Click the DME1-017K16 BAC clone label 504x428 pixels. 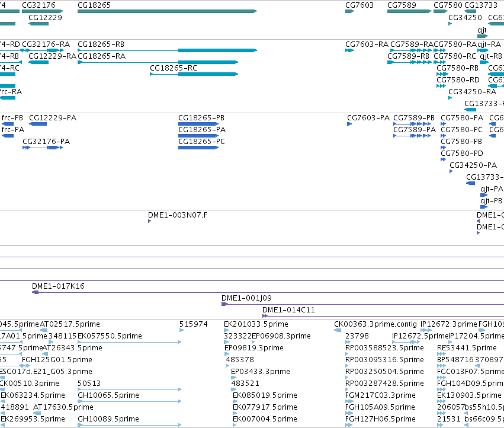click(x=58, y=286)
